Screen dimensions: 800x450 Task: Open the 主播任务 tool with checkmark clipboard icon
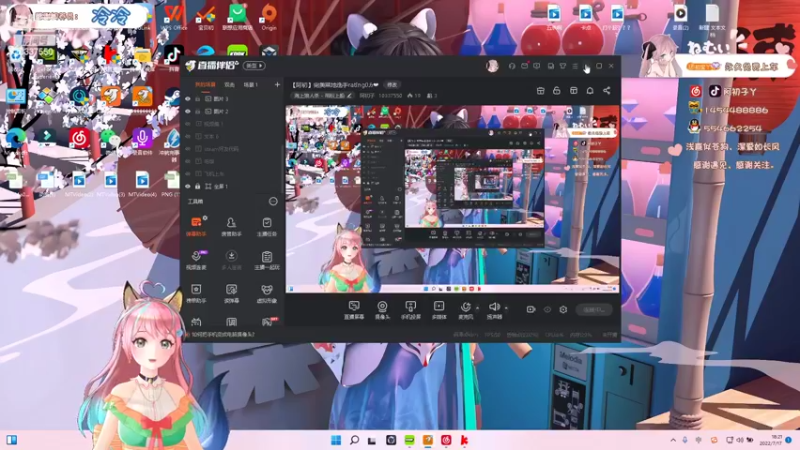(267, 226)
